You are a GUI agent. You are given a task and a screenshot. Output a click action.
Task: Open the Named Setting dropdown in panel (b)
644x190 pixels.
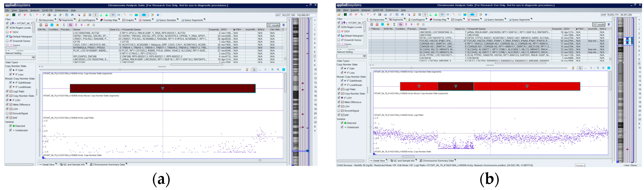click(x=364, y=56)
